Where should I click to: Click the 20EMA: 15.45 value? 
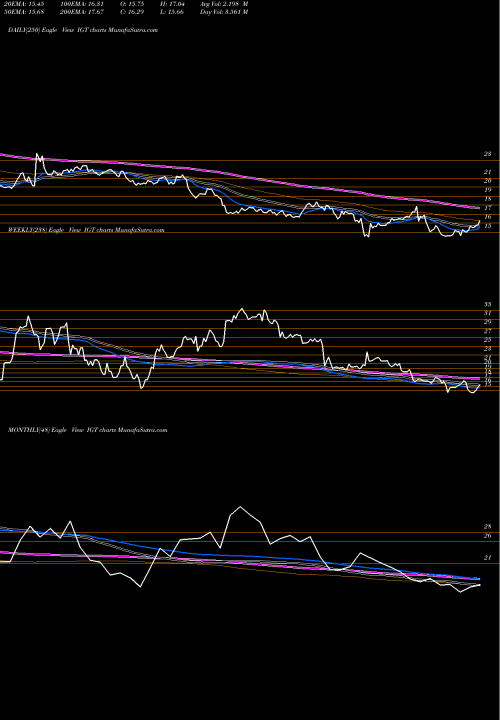(22, 4)
